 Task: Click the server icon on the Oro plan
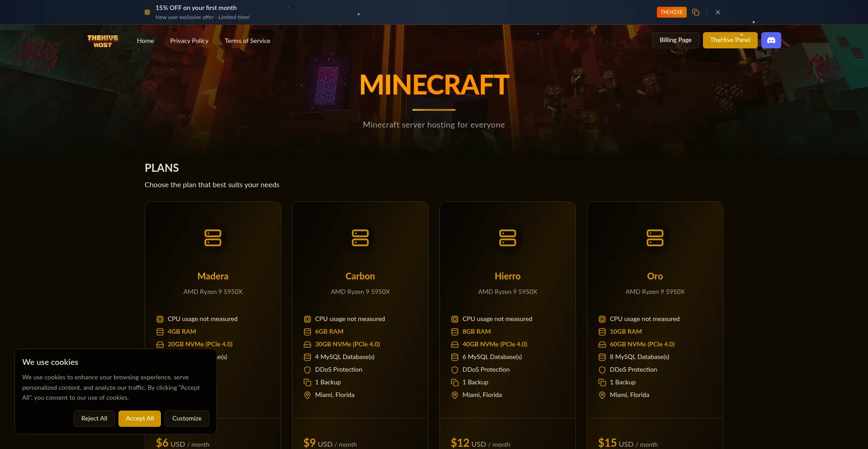click(x=655, y=238)
